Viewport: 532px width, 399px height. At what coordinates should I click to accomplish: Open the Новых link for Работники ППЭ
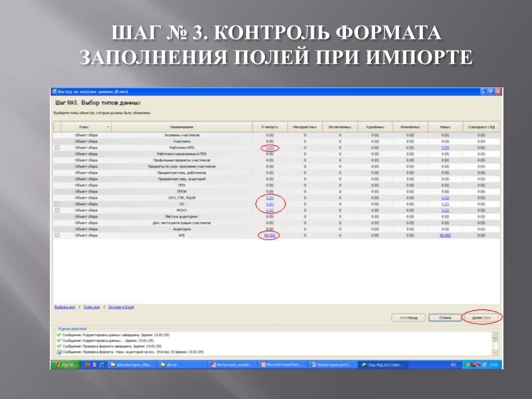pos(445,148)
